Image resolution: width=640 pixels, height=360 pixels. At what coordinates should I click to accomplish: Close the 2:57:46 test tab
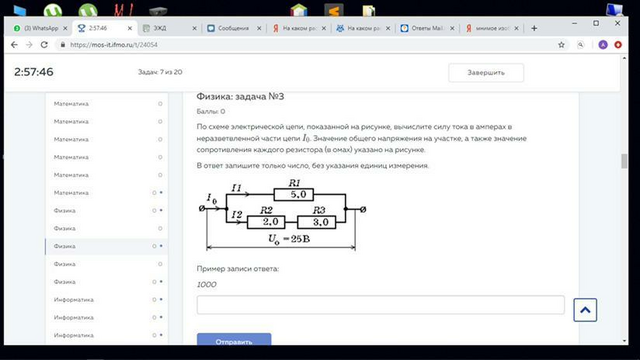pos(130,28)
